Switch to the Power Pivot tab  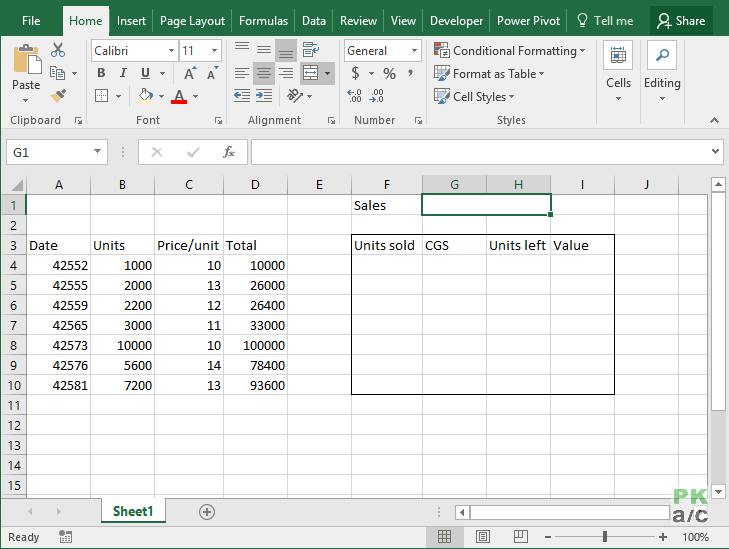(x=528, y=21)
